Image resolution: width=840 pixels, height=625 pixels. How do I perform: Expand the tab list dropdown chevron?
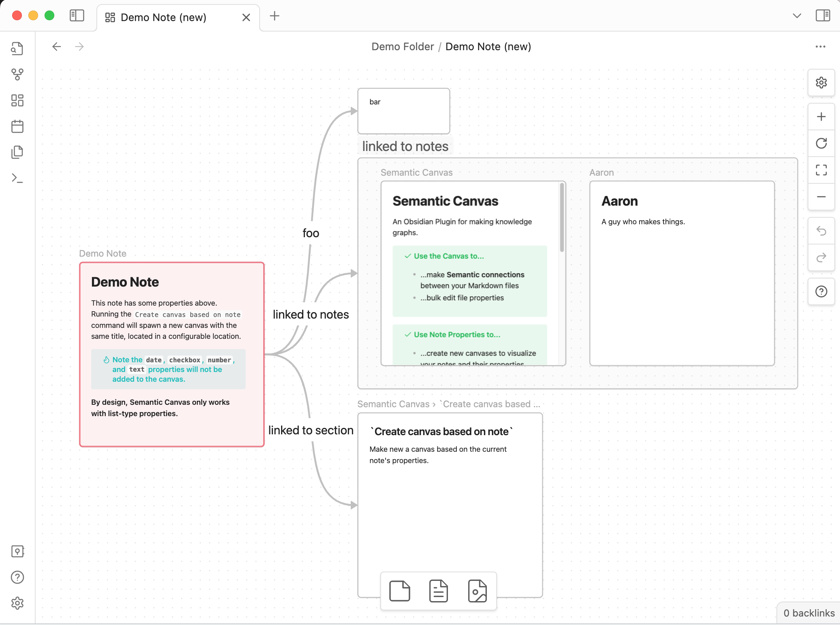797,16
